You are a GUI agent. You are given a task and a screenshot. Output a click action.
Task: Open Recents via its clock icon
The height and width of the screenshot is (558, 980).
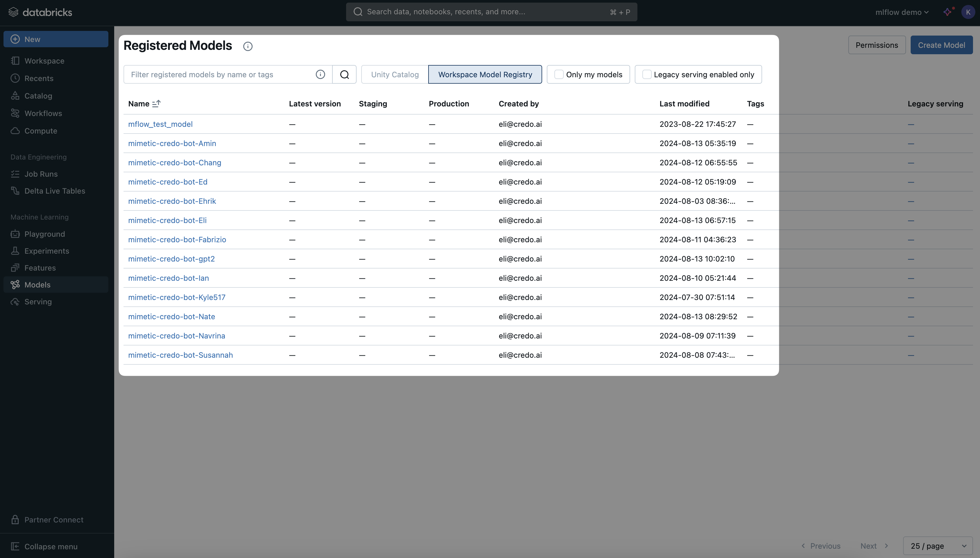pos(15,78)
